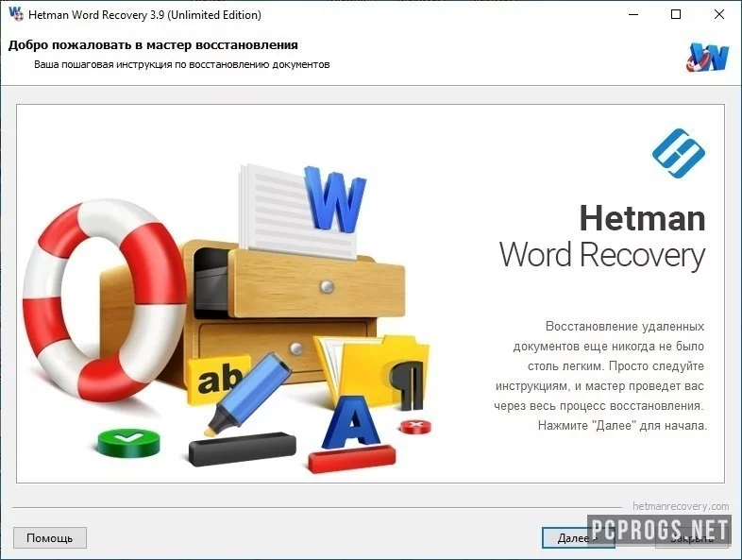The image size is (742, 560).
Task: Click the Hetman Word Recovery title bar icon
Action: [16, 14]
